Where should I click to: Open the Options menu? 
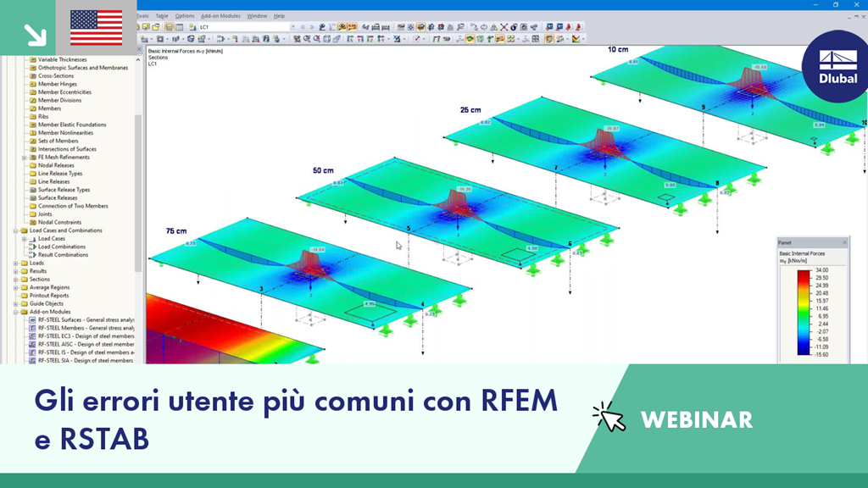185,16
